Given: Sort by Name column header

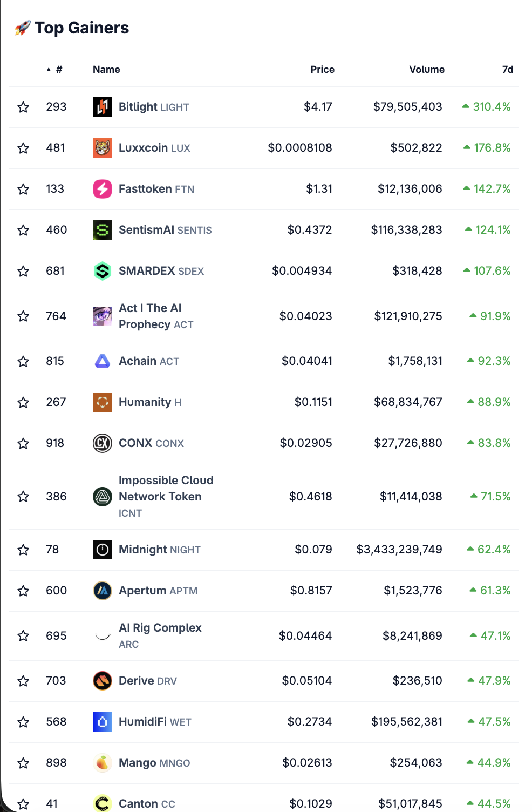Looking at the screenshot, I should point(106,70).
